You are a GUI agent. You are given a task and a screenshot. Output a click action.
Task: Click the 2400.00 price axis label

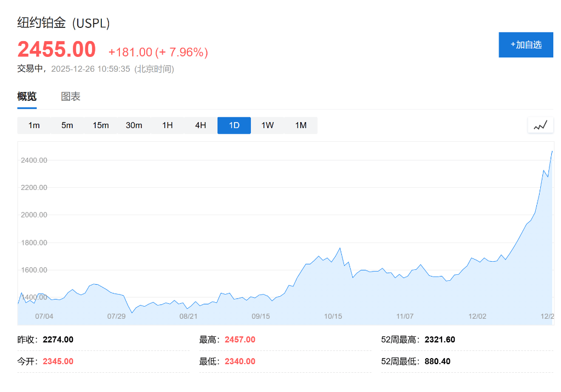(34, 160)
